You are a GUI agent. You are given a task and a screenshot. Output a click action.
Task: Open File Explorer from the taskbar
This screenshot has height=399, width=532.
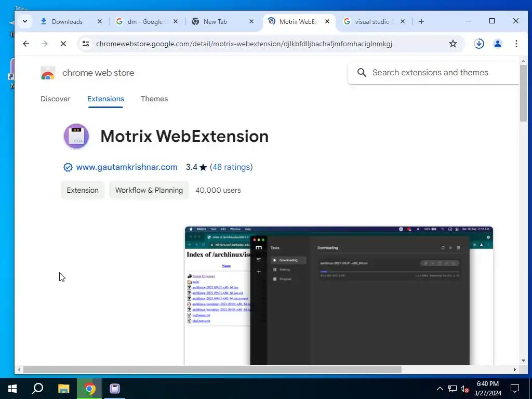click(x=63, y=389)
